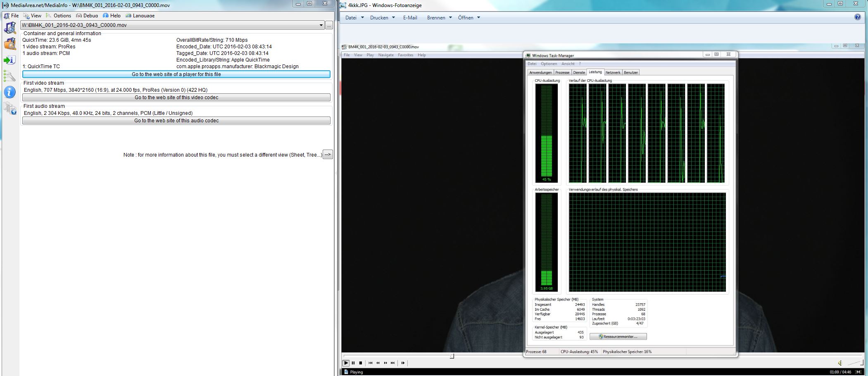The height and width of the screenshot is (376, 868).
Task: Click the Ressourcenmonitor button in Task-Manager
Action: [618, 337]
